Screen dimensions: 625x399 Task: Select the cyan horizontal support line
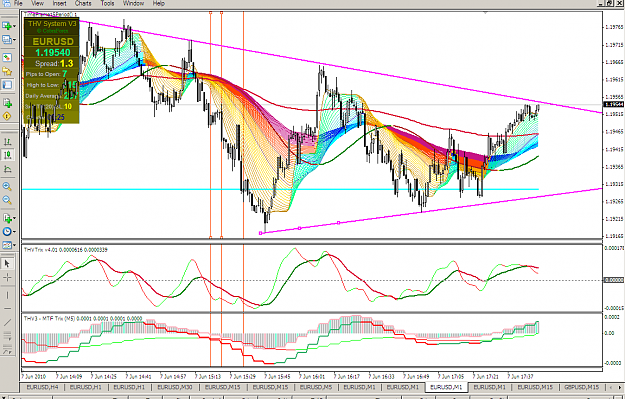point(280,189)
